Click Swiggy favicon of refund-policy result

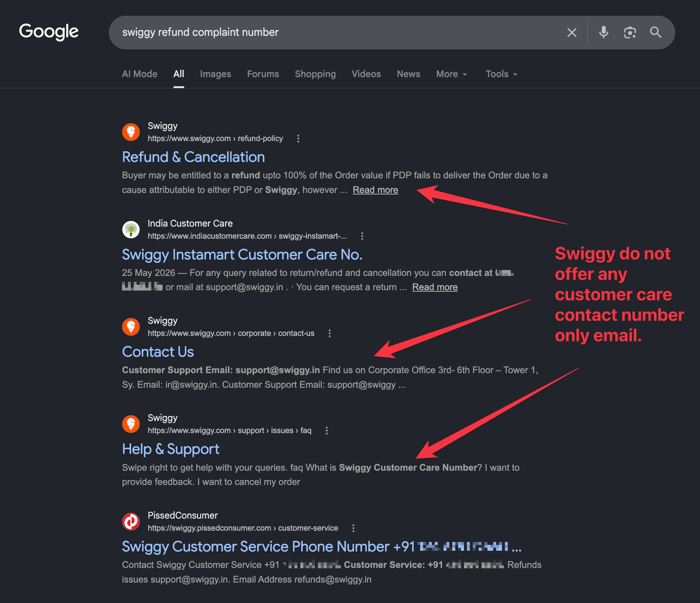131,132
